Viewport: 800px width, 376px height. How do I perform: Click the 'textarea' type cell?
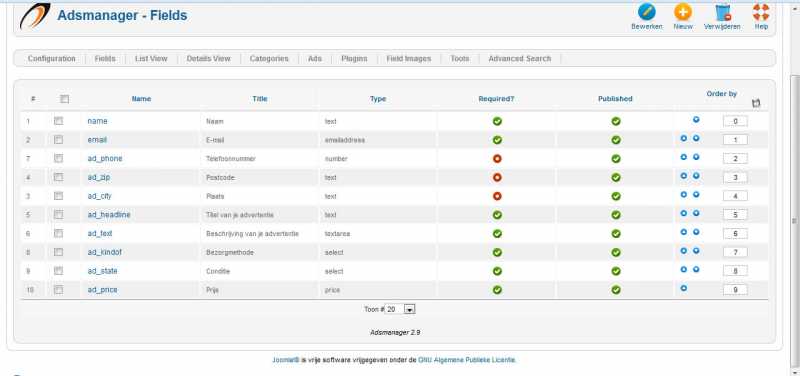pos(337,234)
